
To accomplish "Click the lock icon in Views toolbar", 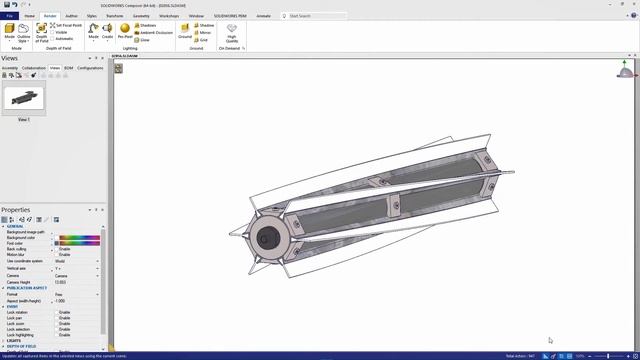I will (x=4, y=75).
